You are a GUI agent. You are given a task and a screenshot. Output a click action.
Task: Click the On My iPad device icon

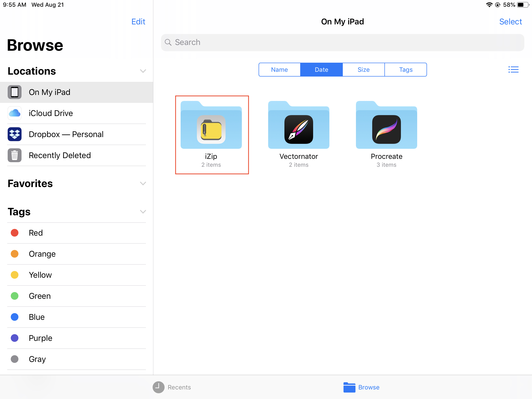tap(14, 92)
